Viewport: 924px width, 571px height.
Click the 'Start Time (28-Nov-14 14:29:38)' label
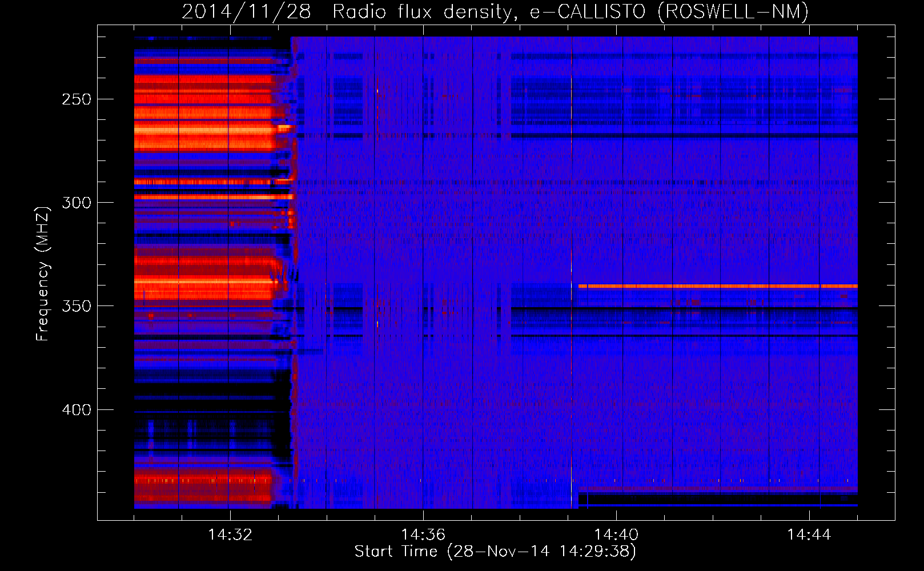(495, 552)
